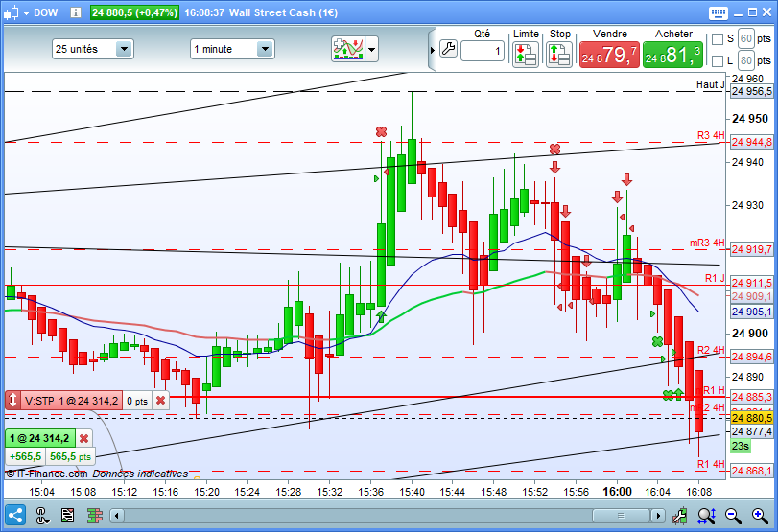
Task: Open the indicators and trading systems icon
Action: tap(348, 49)
